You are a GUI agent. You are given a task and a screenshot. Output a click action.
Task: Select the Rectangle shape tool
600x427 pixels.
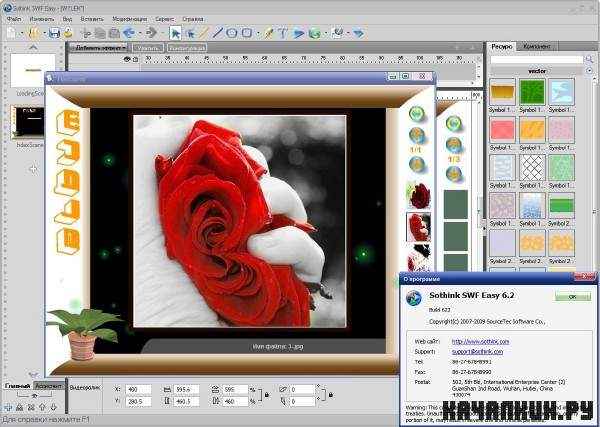click(x=247, y=33)
